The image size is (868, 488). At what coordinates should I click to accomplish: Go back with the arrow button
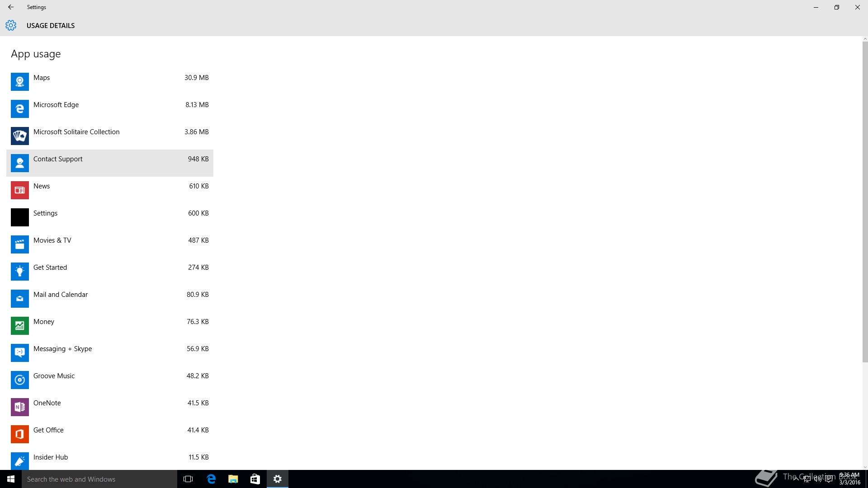[x=11, y=7]
